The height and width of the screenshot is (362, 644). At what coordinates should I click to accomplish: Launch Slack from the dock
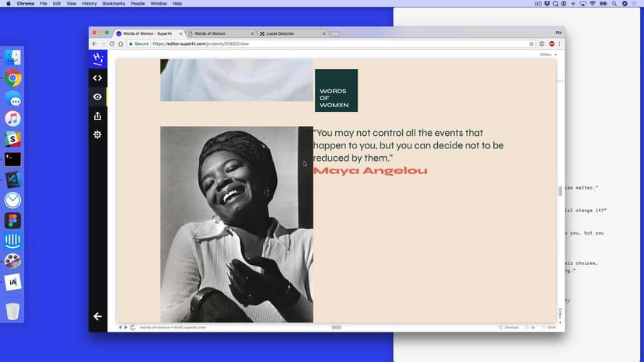[12, 139]
